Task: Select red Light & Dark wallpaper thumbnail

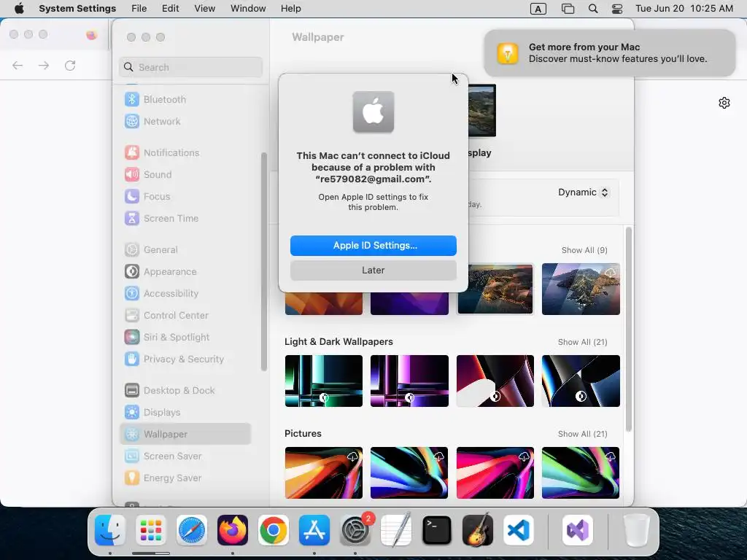Action: point(495,381)
